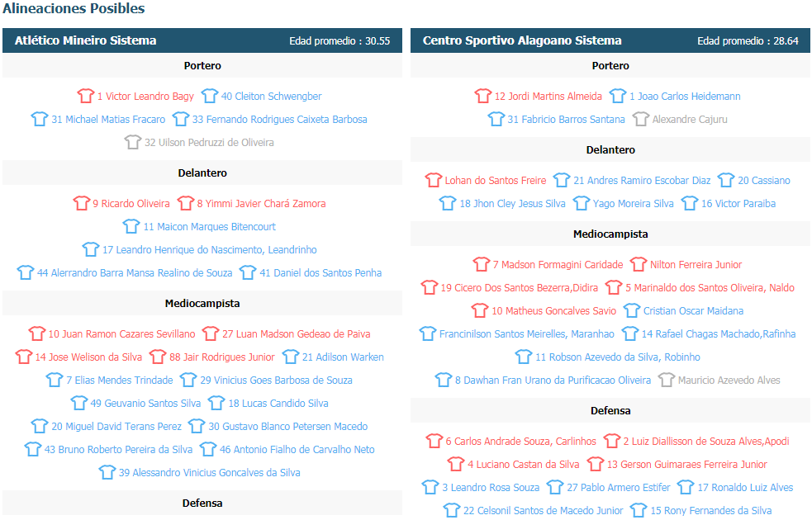The width and height of the screenshot is (812, 520).
Task: Click the red jersey icon next to Ricardo Oliveira
Action: [x=81, y=203]
